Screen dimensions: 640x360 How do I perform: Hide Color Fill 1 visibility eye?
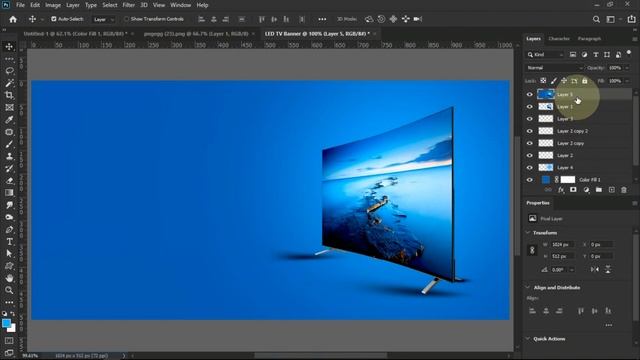[529, 180]
